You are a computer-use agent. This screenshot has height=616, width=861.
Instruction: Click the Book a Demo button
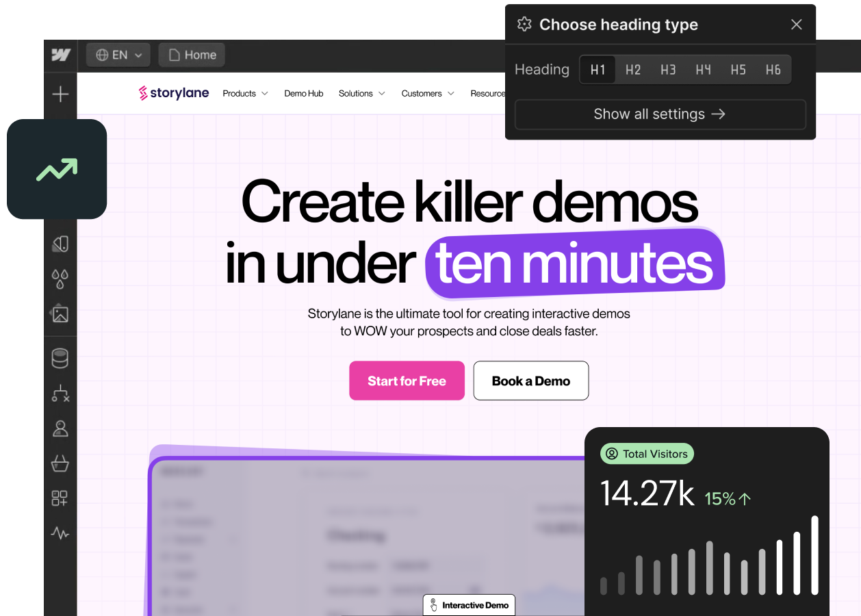[x=531, y=381]
